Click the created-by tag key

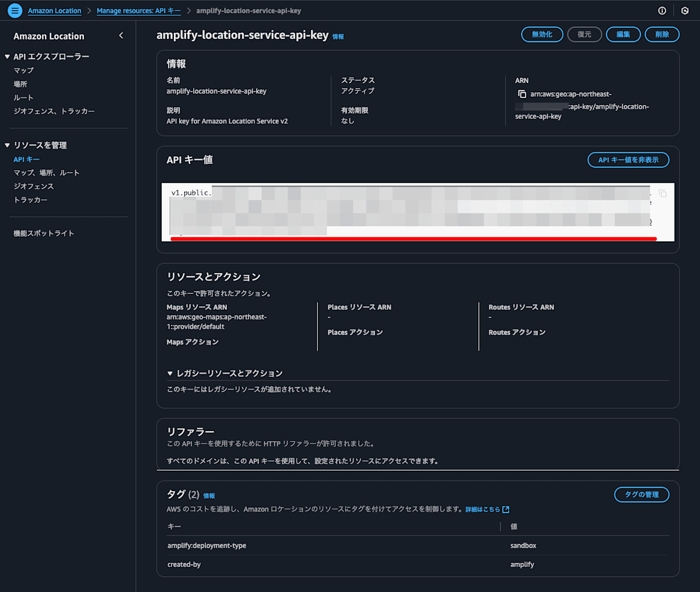point(184,565)
